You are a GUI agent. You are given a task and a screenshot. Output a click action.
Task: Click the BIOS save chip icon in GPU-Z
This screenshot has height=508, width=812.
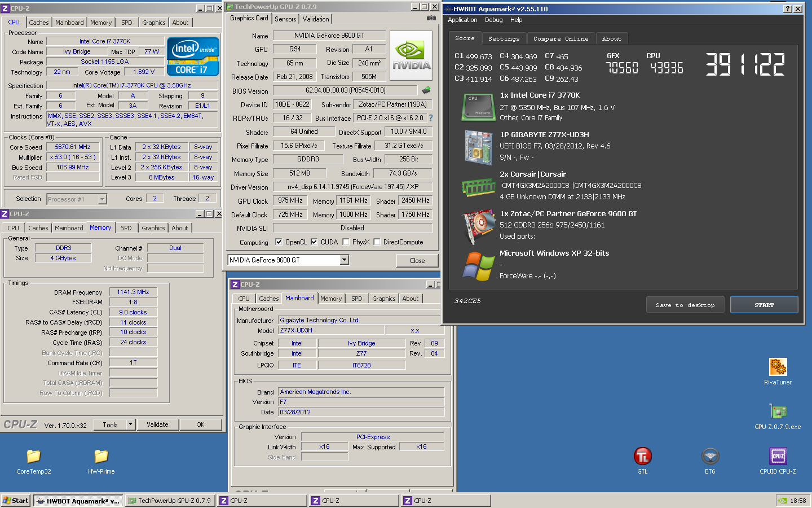click(x=426, y=90)
